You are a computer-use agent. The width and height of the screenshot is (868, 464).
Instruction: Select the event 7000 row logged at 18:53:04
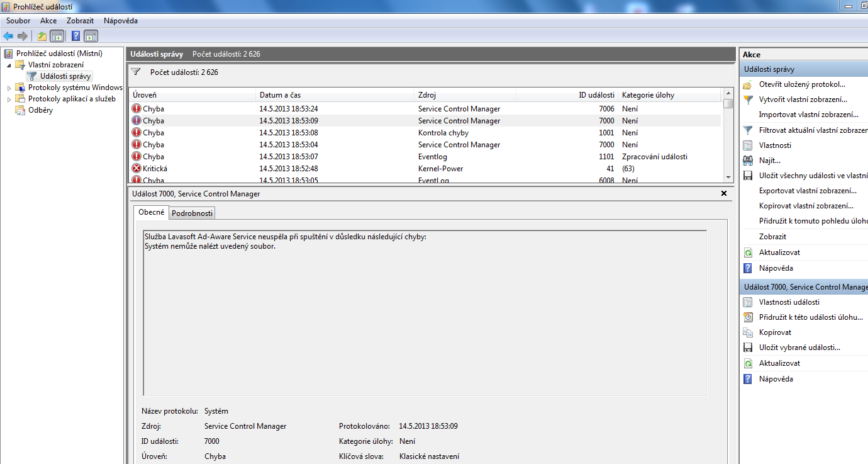coord(425,145)
